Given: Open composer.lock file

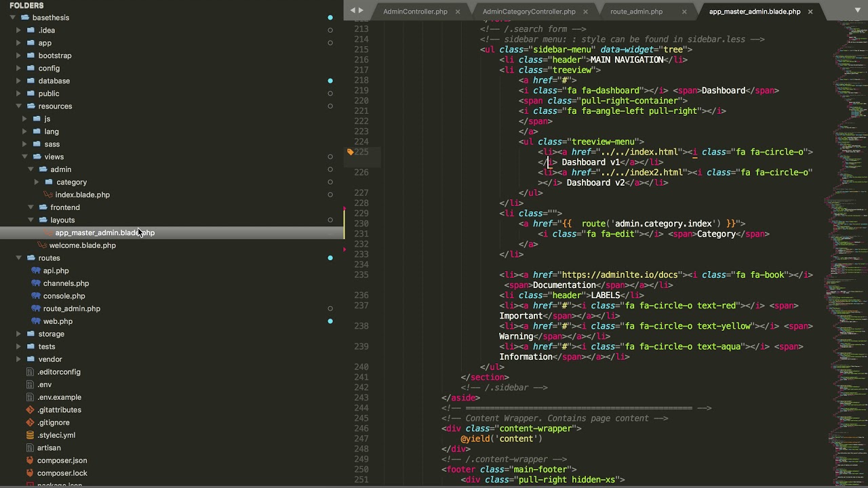Looking at the screenshot, I should (x=62, y=473).
